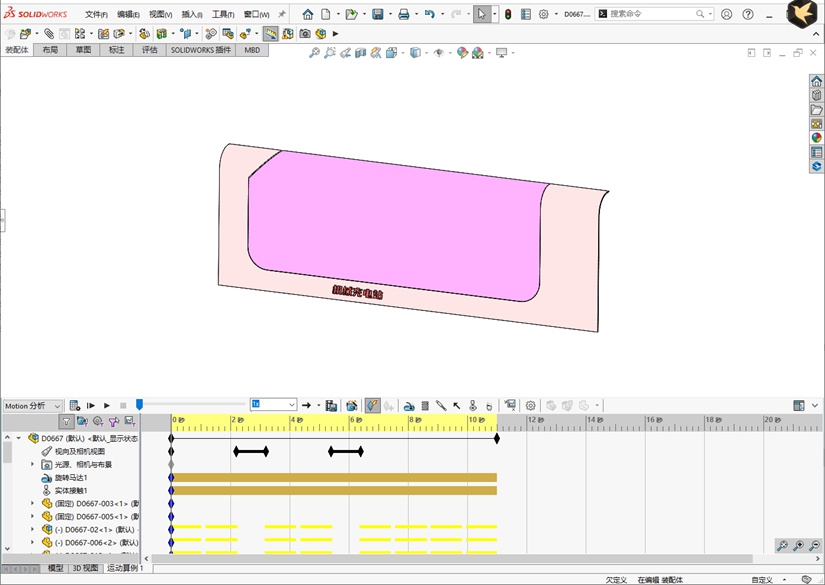Open the Motion 分析 study type dropdown
This screenshot has width=825, height=585.
(x=33, y=406)
